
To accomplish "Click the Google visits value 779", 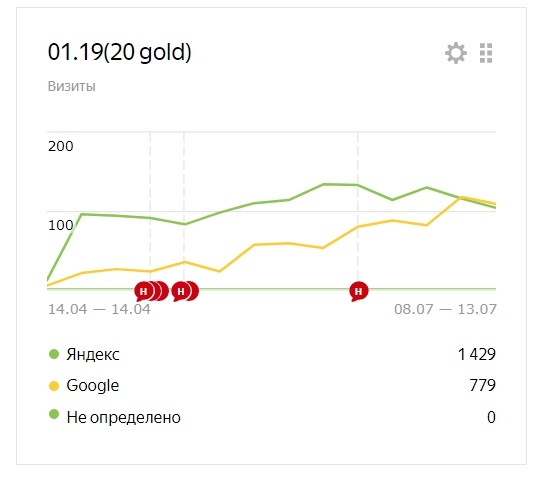I will 482,385.
